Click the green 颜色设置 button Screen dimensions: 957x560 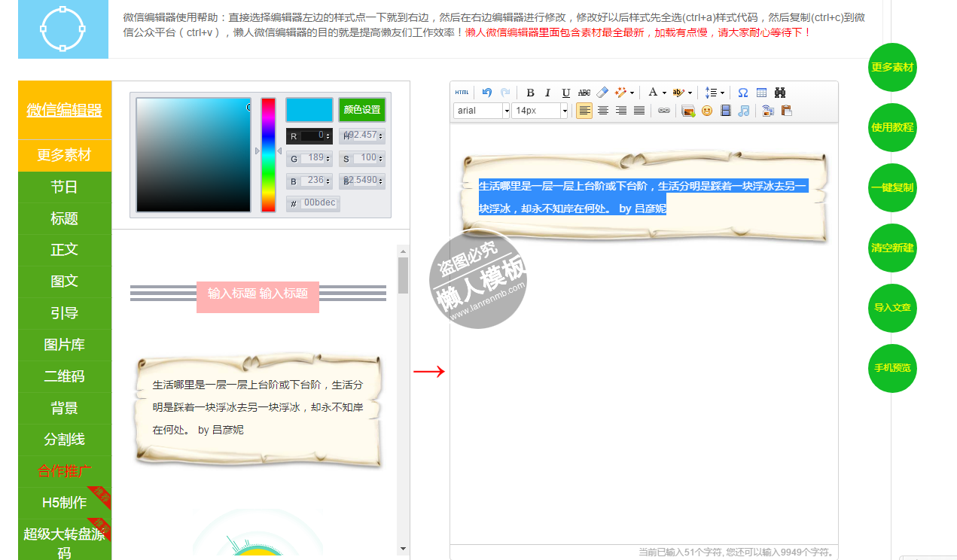tap(362, 110)
